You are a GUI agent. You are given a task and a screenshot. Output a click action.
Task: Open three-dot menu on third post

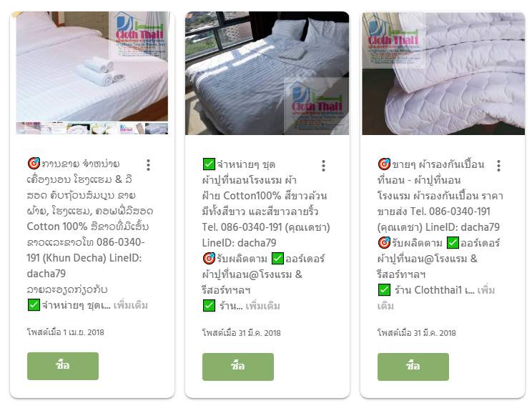pyautogui.click(x=498, y=166)
